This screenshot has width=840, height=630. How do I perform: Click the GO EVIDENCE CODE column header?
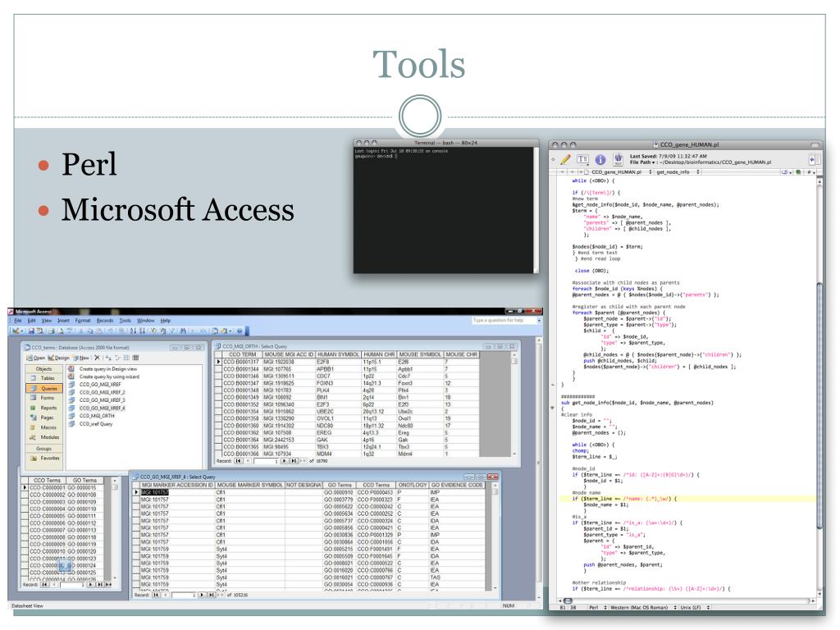[x=457, y=485]
